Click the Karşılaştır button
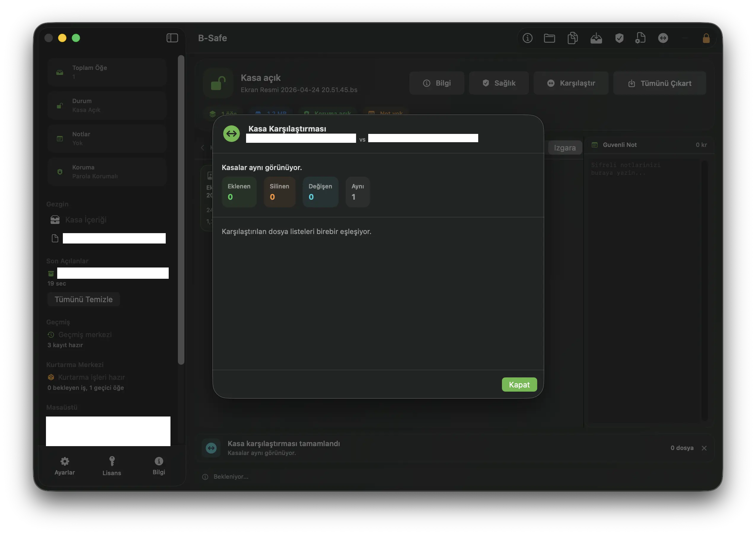Viewport: 756px width, 535px height. point(571,83)
